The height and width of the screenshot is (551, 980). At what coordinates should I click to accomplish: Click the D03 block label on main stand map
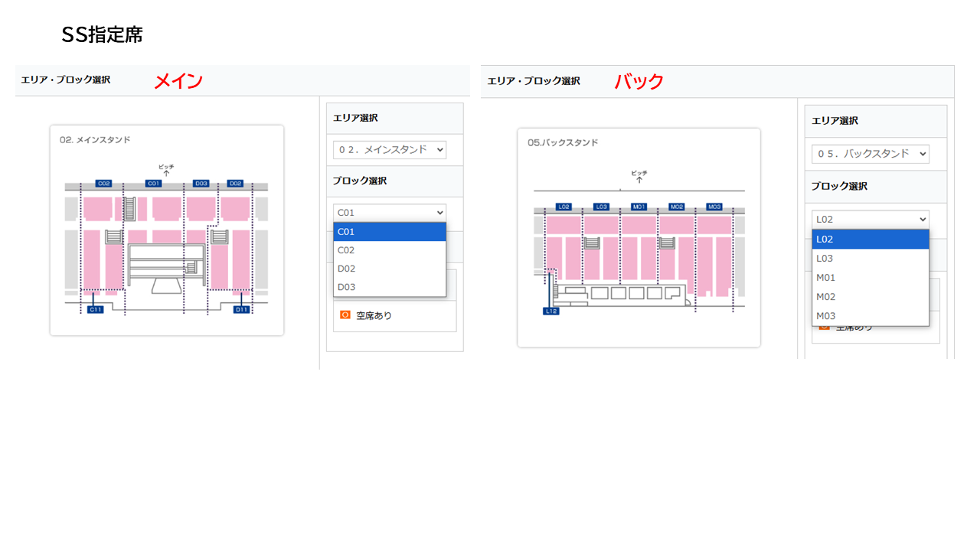(201, 184)
